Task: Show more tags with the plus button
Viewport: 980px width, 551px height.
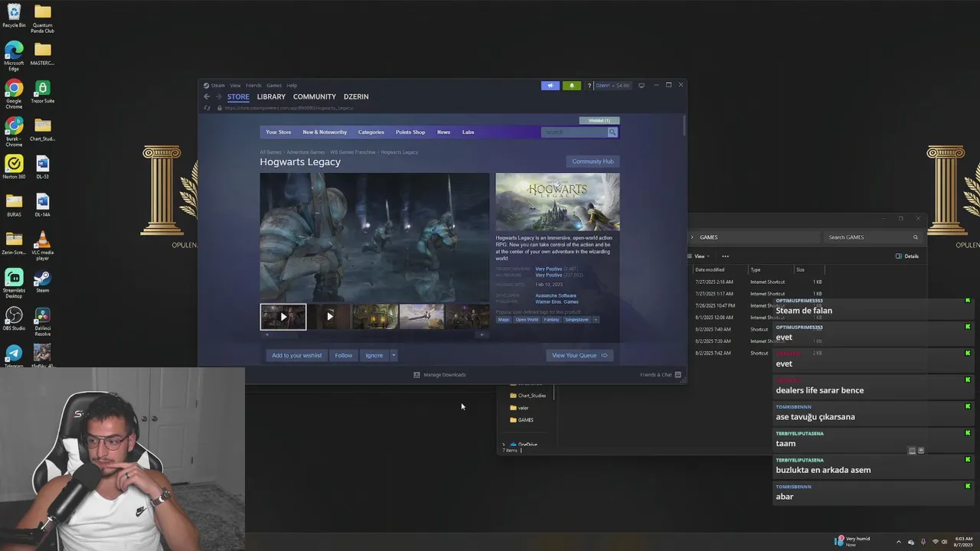Action: [596, 320]
